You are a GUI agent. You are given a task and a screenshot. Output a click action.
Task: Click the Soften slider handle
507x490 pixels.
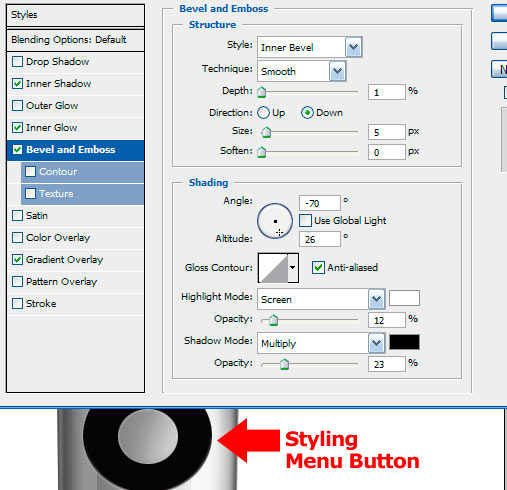point(262,152)
